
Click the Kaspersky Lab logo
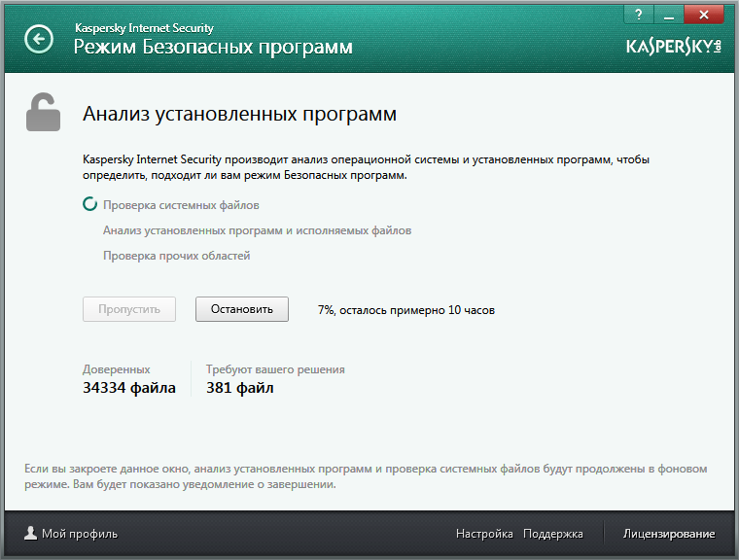(x=674, y=47)
